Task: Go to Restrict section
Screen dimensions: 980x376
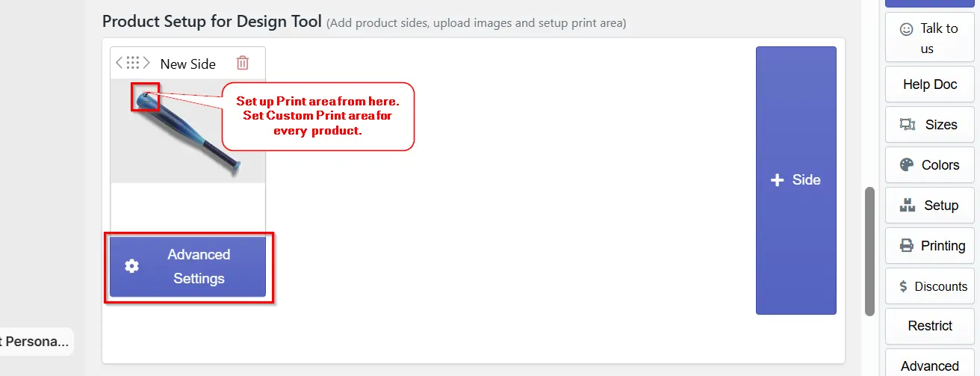Action: 930,326
